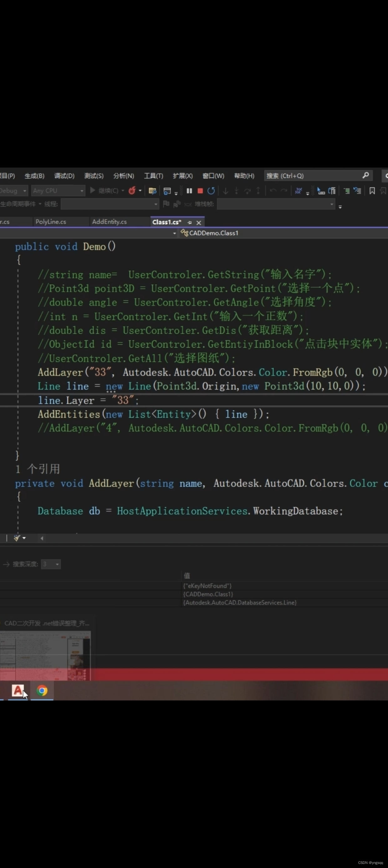Open the thread (线程) combo box
The height and width of the screenshot is (868, 388).
(x=110, y=204)
